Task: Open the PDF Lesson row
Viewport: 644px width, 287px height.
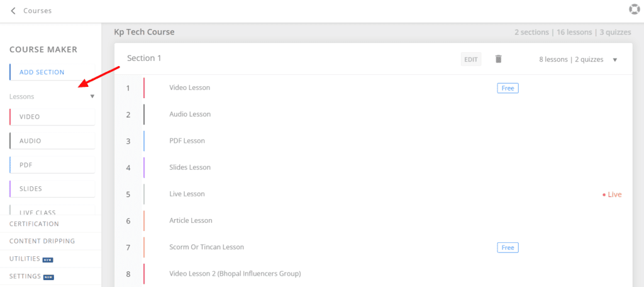Action: (x=187, y=141)
